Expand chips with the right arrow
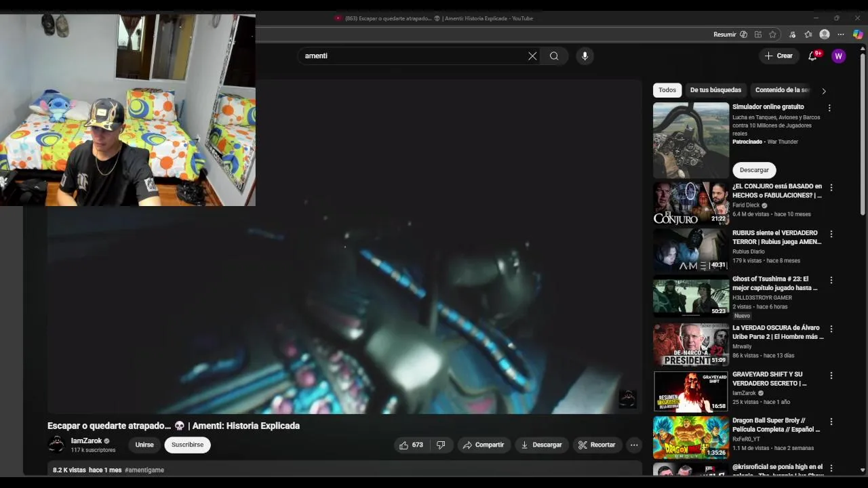Image resolution: width=868 pixels, height=488 pixels. point(824,91)
